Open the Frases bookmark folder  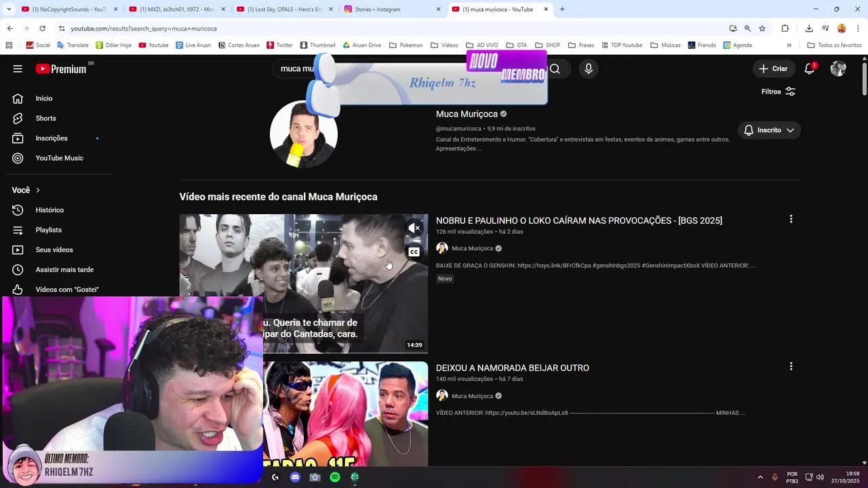tap(580, 45)
